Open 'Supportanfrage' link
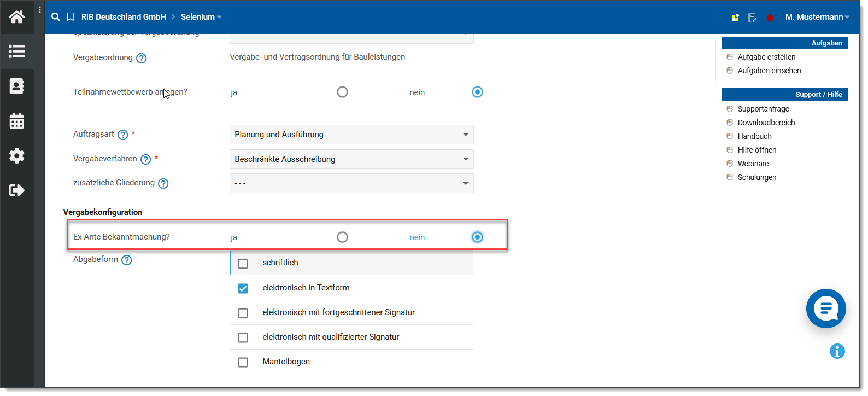The width and height of the screenshot is (868, 396). point(763,109)
